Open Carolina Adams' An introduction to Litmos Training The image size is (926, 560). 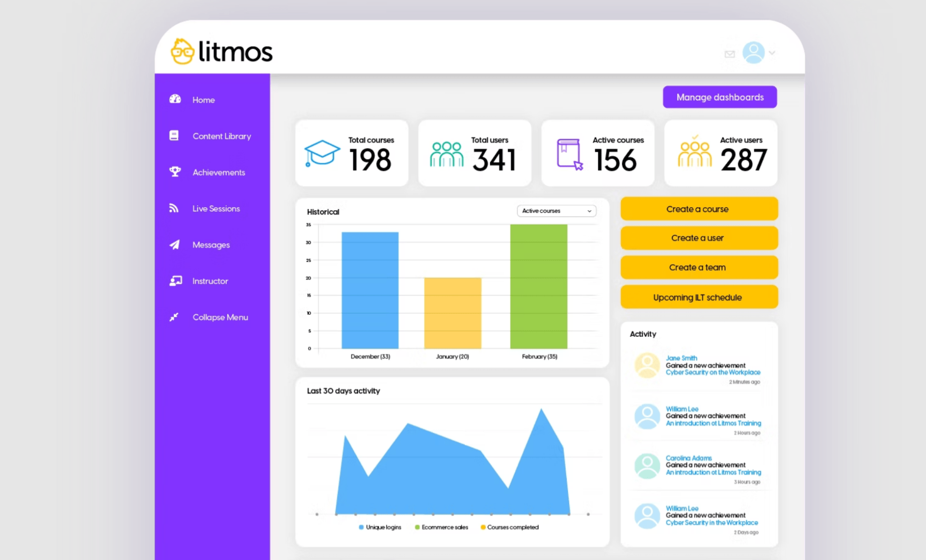point(713,473)
